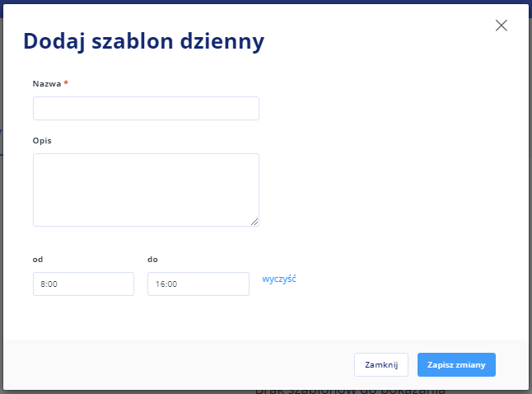Click the Dodaj szablon dzienny heading
532x394 pixels.
[x=143, y=41]
